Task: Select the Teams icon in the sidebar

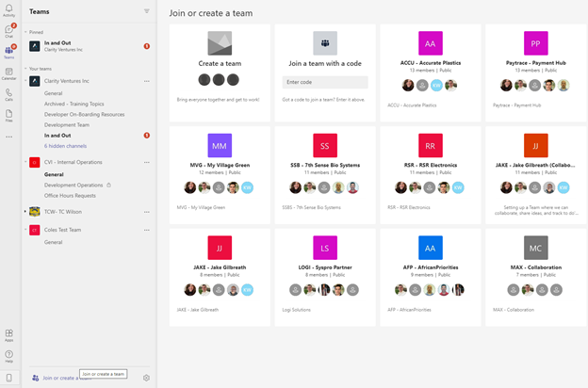Action: point(9,52)
